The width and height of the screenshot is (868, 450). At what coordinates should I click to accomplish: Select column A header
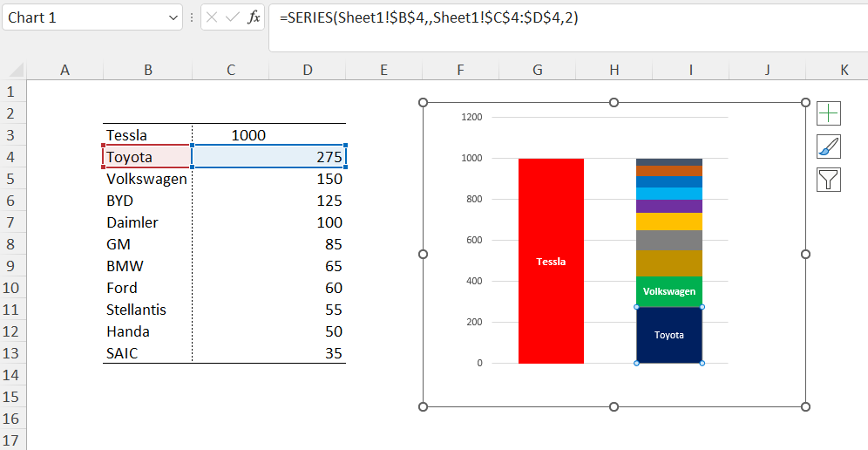point(64,70)
